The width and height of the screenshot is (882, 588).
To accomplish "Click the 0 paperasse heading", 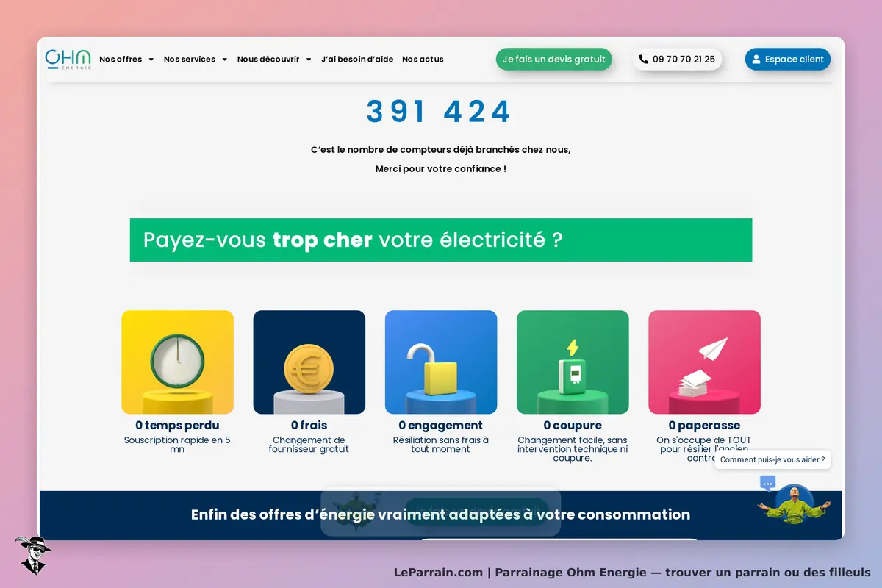I will pyautogui.click(x=704, y=426).
